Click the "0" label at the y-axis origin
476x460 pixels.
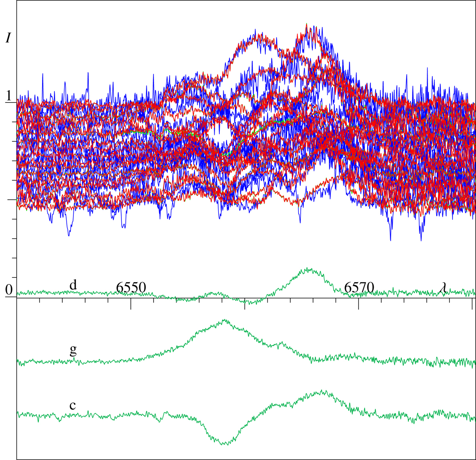click(x=8, y=291)
